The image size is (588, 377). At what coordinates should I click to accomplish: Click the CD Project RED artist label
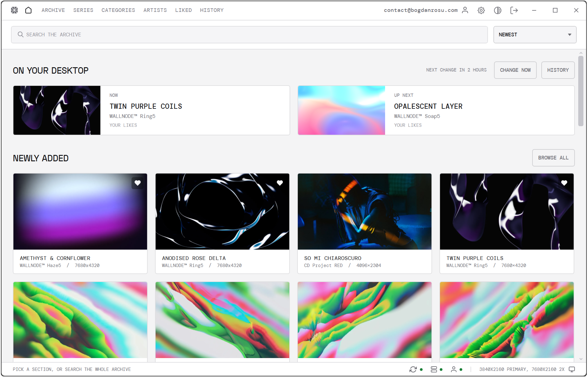(323, 265)
